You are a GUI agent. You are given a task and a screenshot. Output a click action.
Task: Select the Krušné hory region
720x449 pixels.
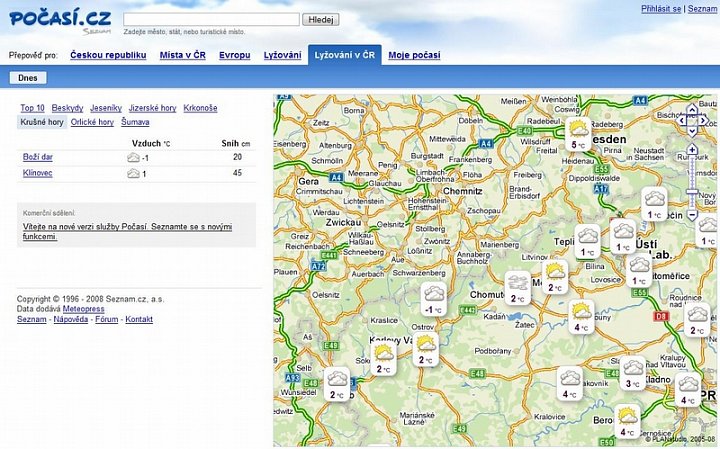point(42,122)
